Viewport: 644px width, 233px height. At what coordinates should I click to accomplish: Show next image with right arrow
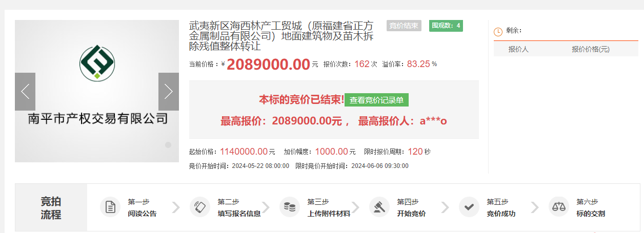click(168, 92)
